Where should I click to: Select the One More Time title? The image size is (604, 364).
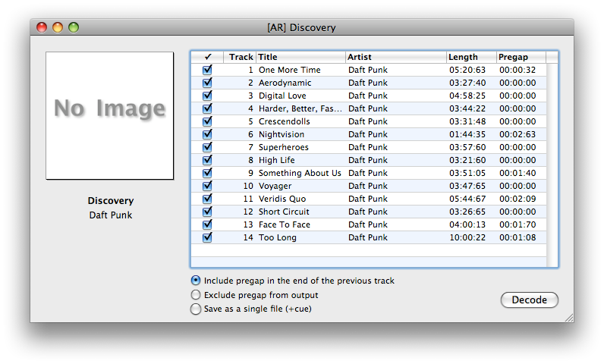[290, 70]
